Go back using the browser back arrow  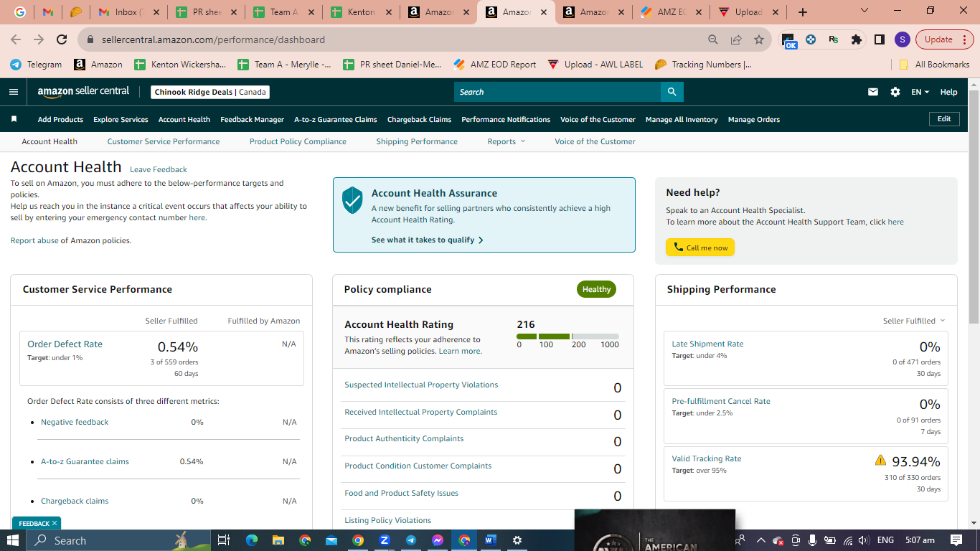pyautogui.click(x=16, y=39)
